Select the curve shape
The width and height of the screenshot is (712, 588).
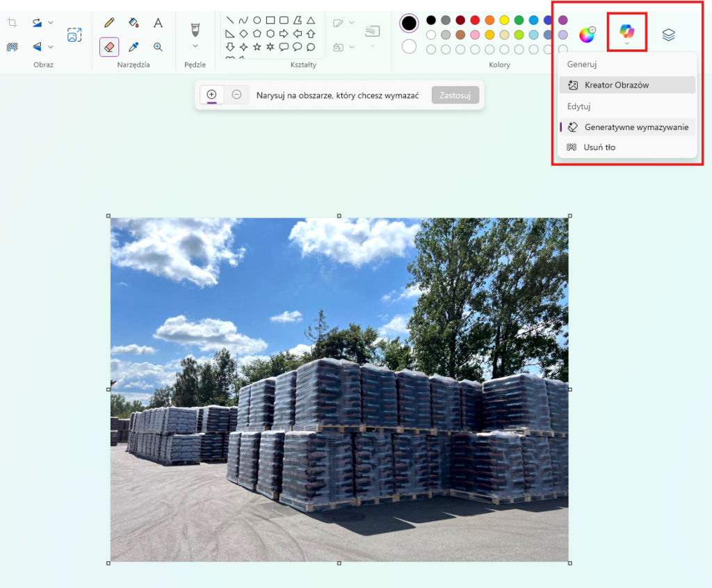(243, 20)
